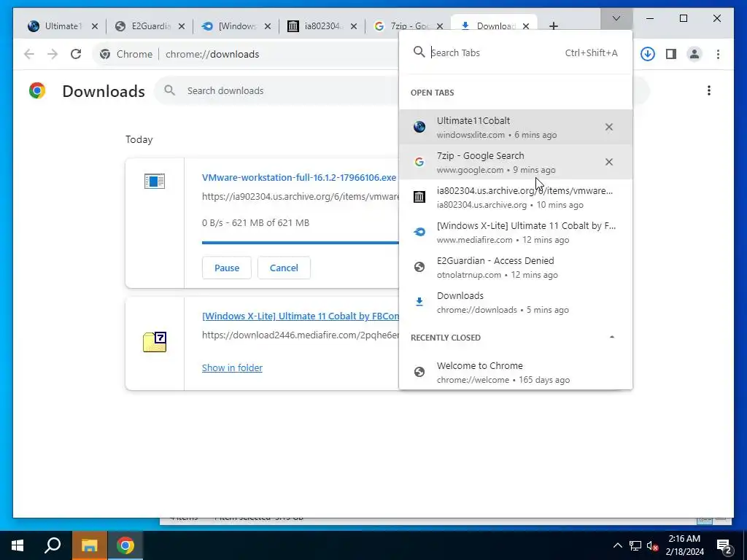Viewport: 747px width, 560px height.
Task: Click the VMware download progress bar
Action: pyautogui.click(x=300, y=242)
